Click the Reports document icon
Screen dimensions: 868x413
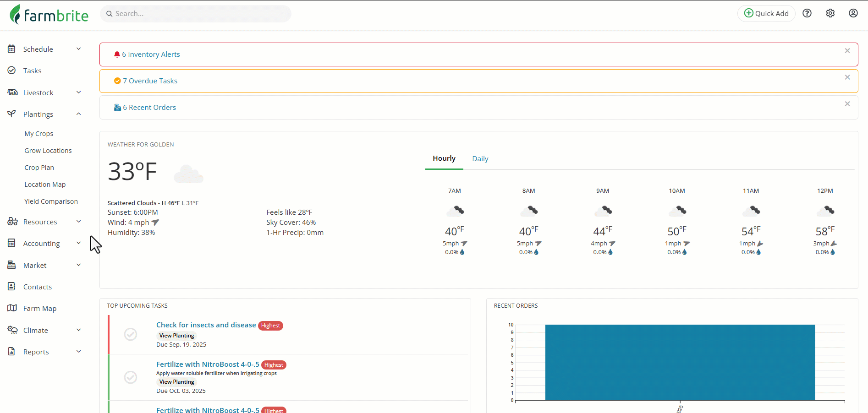12,351
